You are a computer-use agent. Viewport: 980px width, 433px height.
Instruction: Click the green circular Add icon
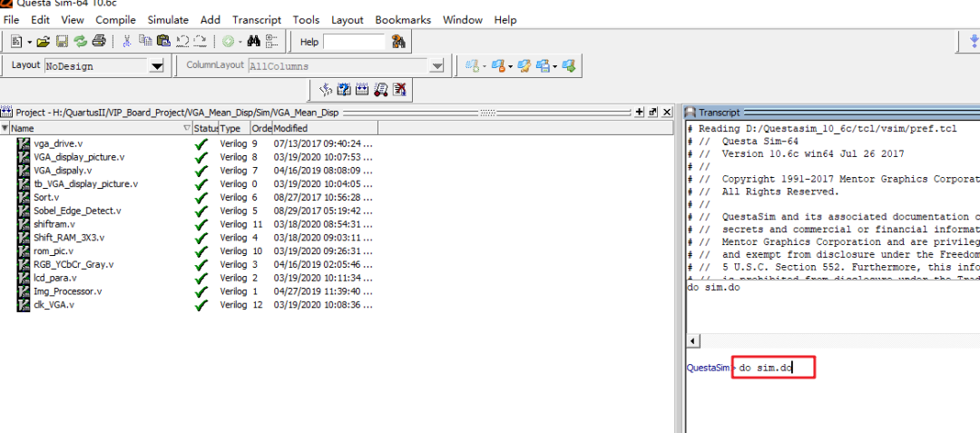(x=228, y=42)
